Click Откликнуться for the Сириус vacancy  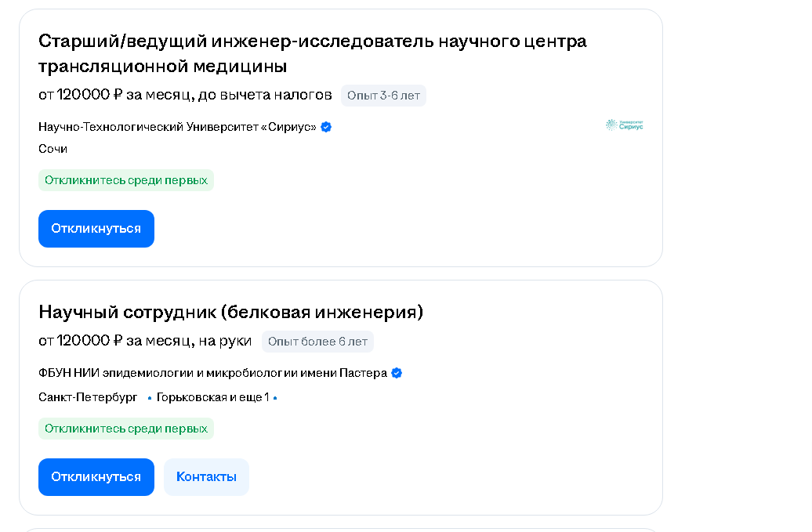(x=96, y=229)
